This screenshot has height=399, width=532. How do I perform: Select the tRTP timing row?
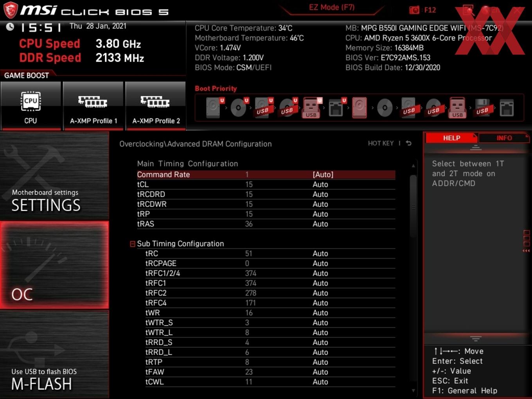(x=270, y=362)
